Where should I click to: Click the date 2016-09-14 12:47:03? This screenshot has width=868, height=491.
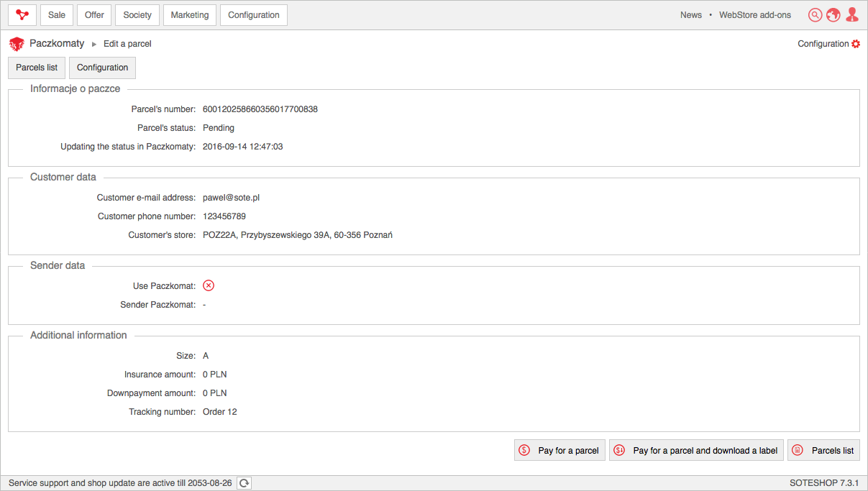tap(243, 147)
